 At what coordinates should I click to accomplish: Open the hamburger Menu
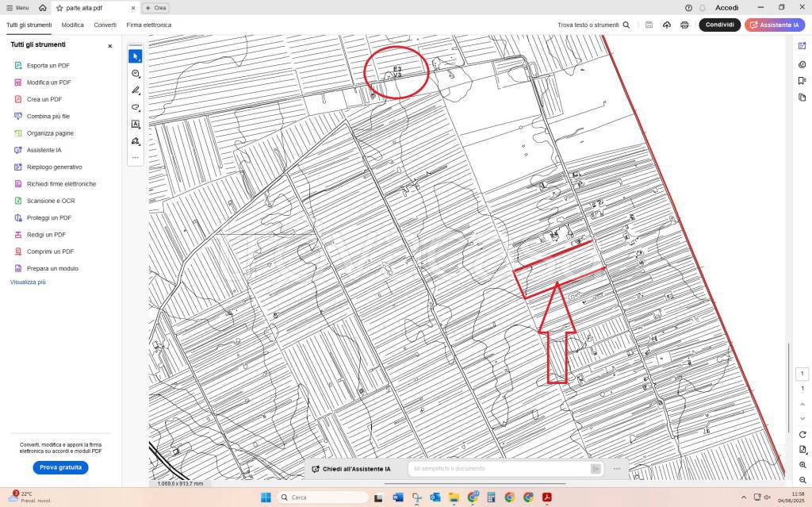click(x=17, y=8)
